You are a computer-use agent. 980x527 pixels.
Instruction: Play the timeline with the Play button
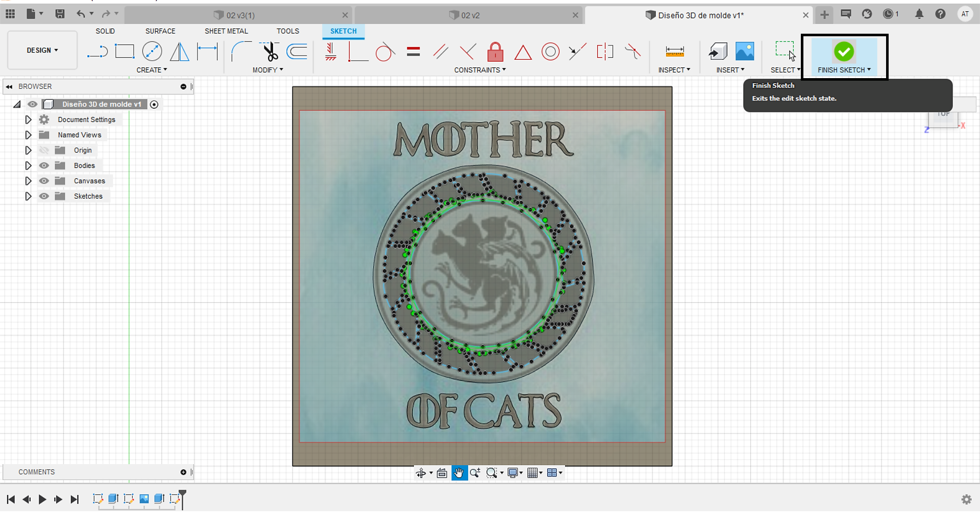click(42, 499)
